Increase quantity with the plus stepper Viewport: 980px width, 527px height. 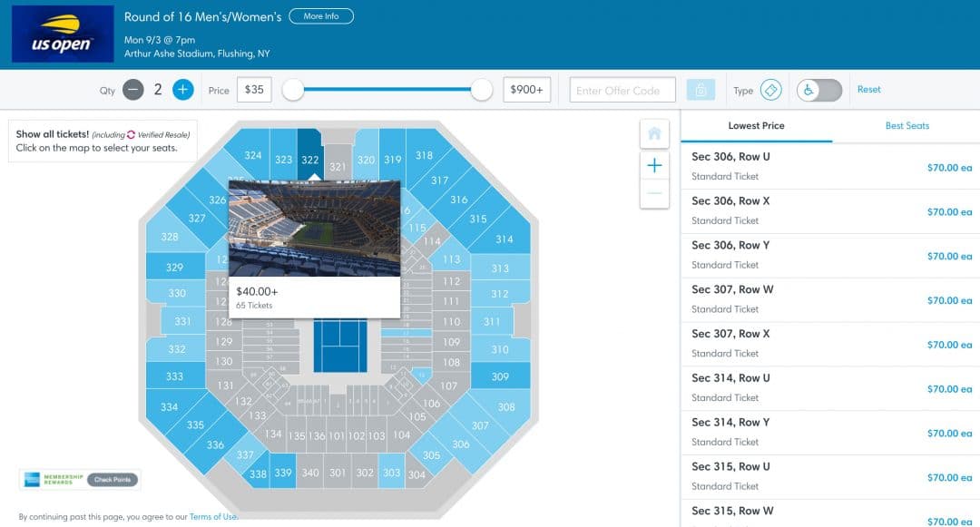182,90
